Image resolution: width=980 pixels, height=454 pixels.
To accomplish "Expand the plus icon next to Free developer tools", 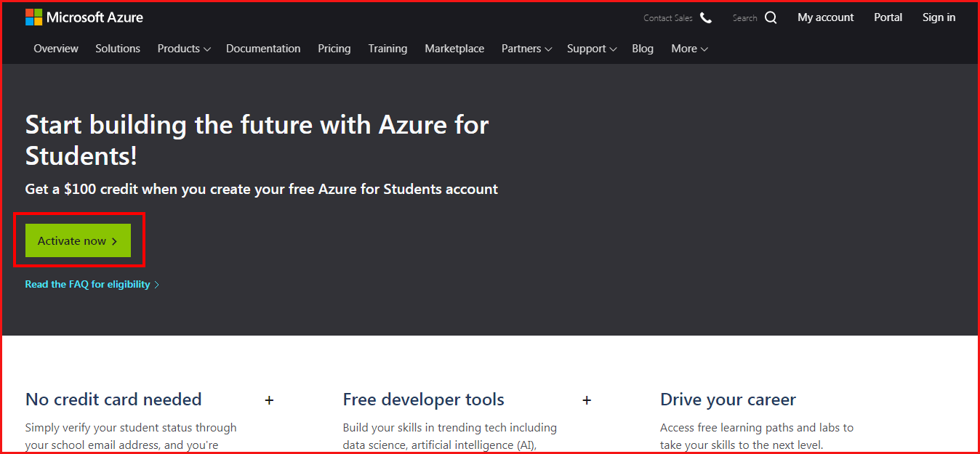I will pos(587,400).
